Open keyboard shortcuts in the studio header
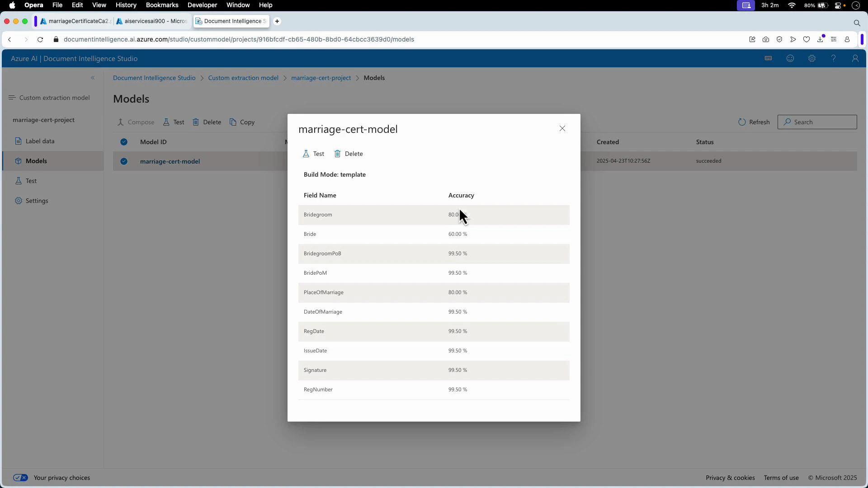This screenshot has height=488, width=868. (x=768, y=58)
